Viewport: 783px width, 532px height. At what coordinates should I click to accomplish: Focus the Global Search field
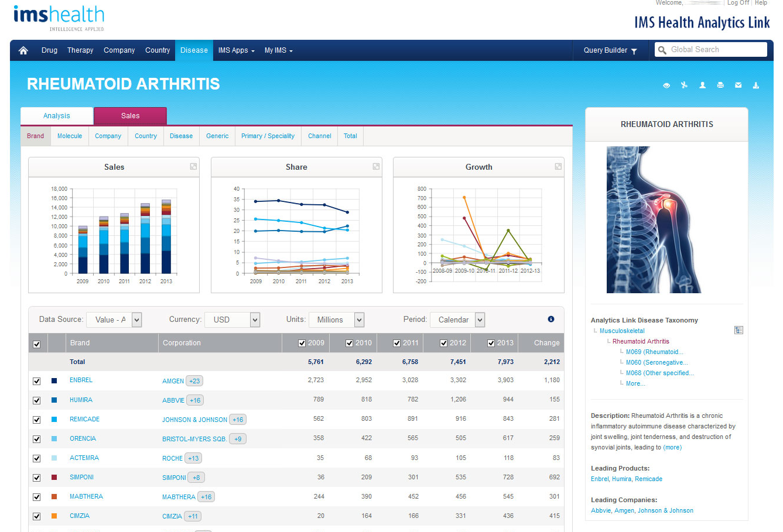[x=711, y=50]
